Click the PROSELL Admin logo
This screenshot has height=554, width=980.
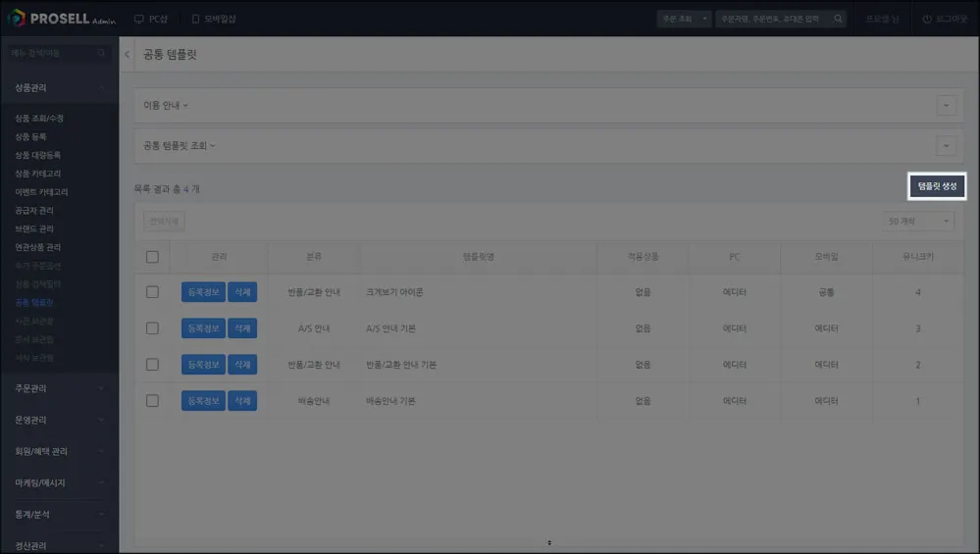(x=61, y=18)
